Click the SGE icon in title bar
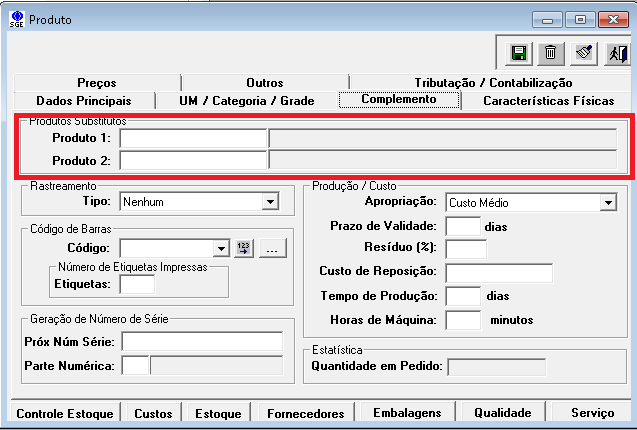The image size is (637, 430). pyautogui.click(x=15, y=19)
